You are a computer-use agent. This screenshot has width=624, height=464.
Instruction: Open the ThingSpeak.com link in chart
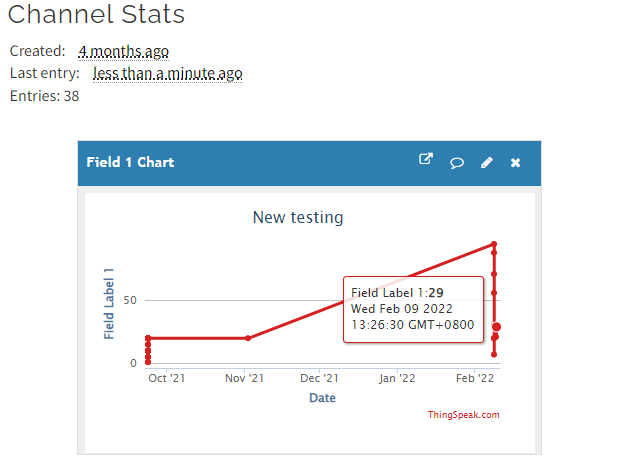coord(463,415)
